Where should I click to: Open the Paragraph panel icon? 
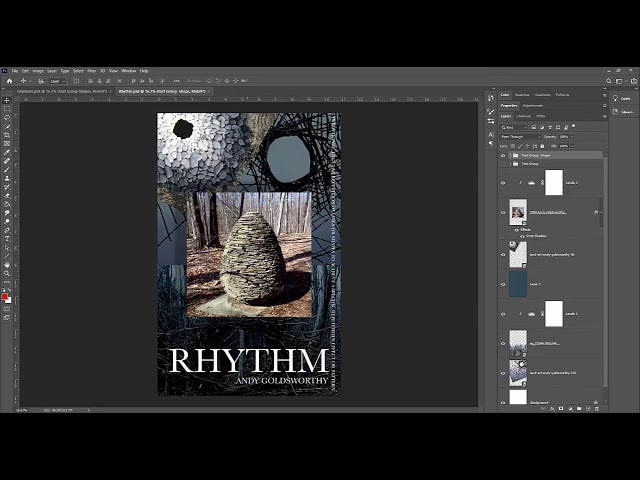491,143
